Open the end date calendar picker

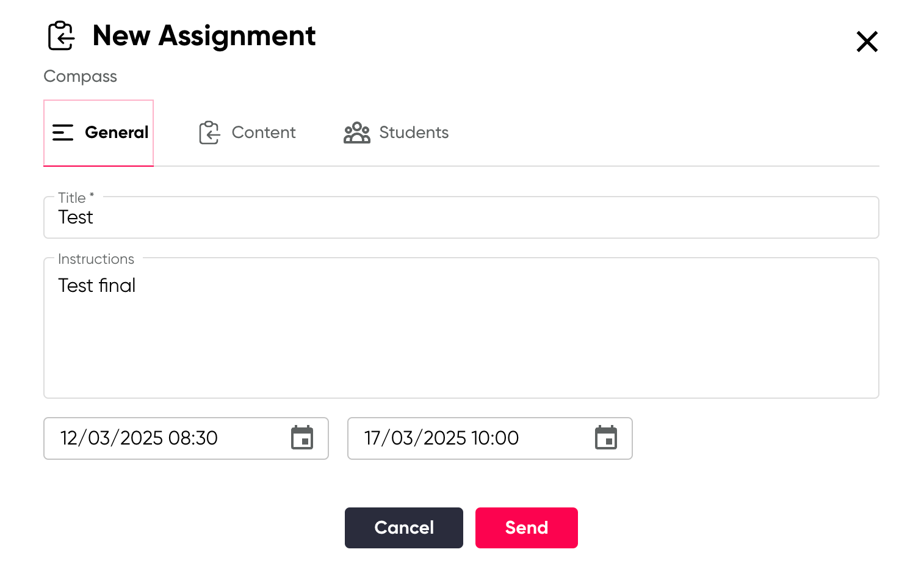point(606,438)
